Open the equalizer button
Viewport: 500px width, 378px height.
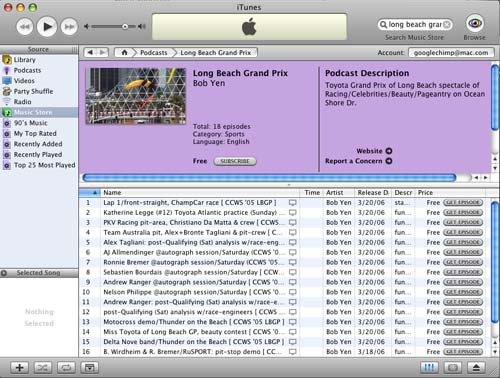tap(429, 368)
